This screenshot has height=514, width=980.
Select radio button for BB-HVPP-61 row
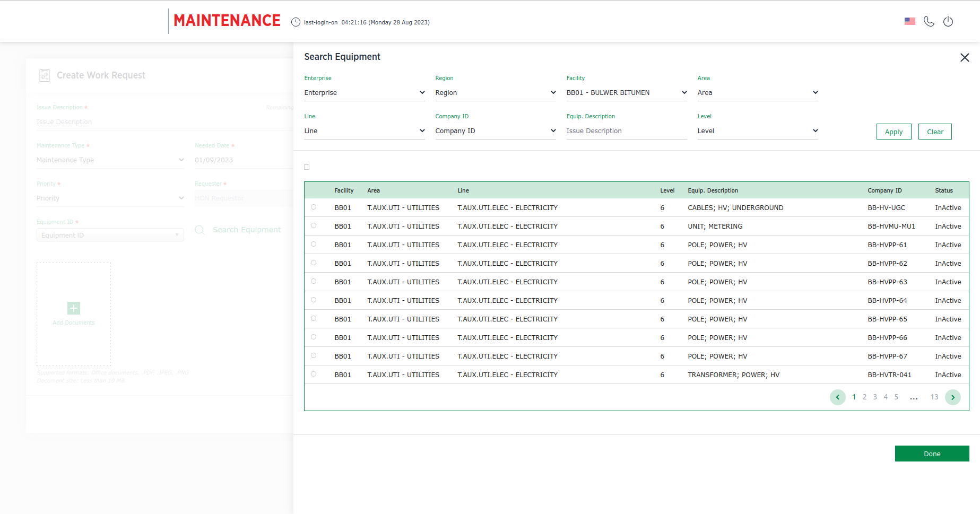(x=314, y=245)
